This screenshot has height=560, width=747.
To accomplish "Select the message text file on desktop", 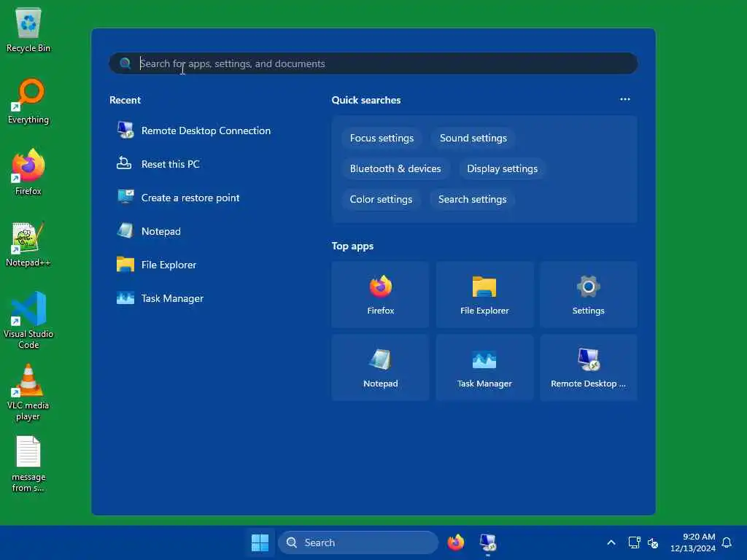I will 28,464.
